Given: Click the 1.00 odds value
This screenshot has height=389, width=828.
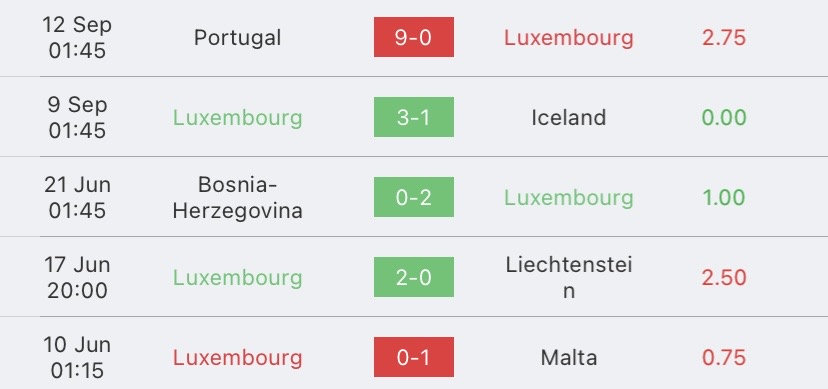Looking at the screenshot, I should click(x=723, y=198).
